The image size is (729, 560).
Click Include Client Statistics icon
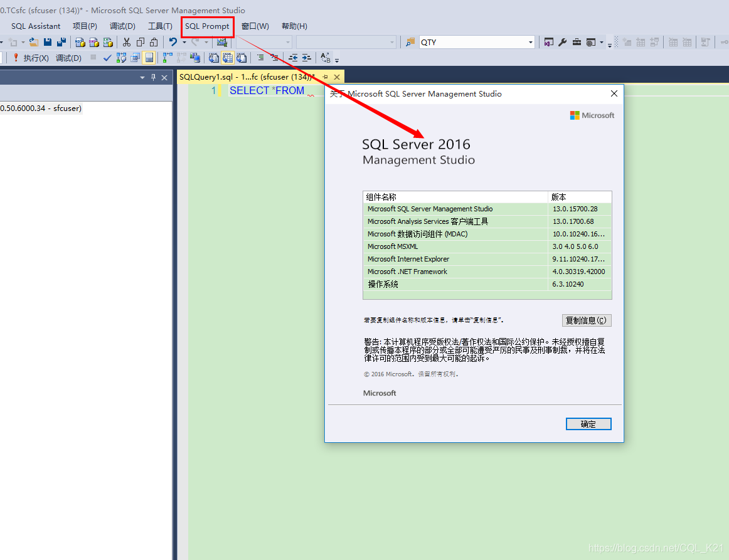click(x=195, y=58)
